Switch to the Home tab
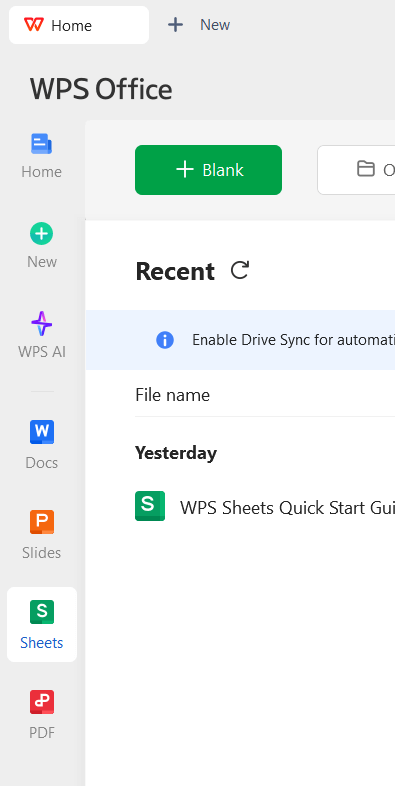The height and width of the screenshot is (786, 395). [x=79, y=25]
